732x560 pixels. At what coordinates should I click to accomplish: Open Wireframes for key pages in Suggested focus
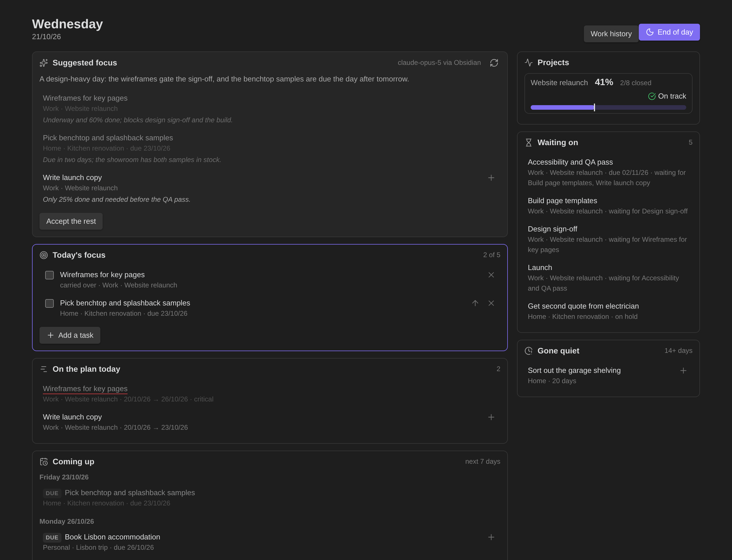(85, 98)
